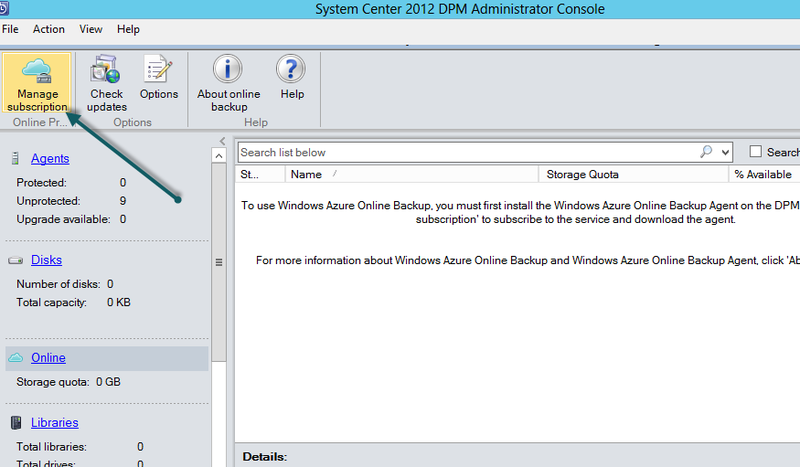Open the Disks link
This screenshot has height=467, width=800.
tap(46, 260)
